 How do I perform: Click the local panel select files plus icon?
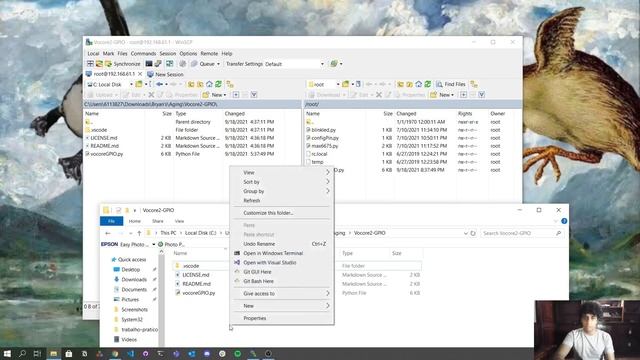click(x=236, y=95)
